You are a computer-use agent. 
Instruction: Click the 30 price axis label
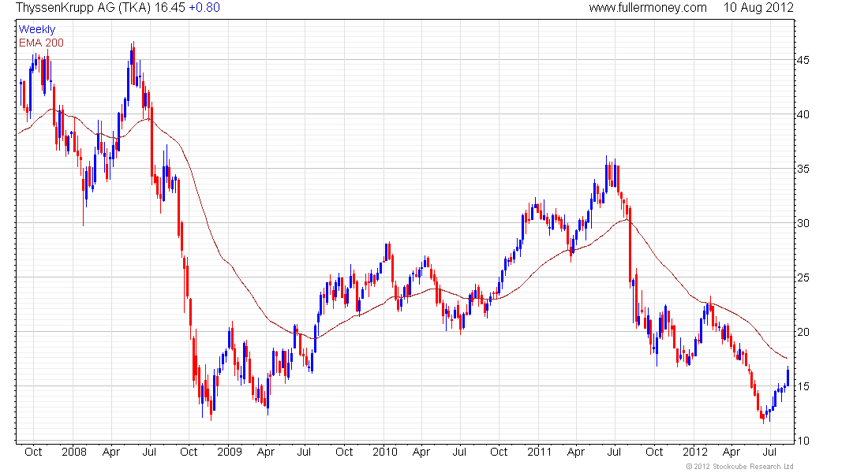click(803, 223)
